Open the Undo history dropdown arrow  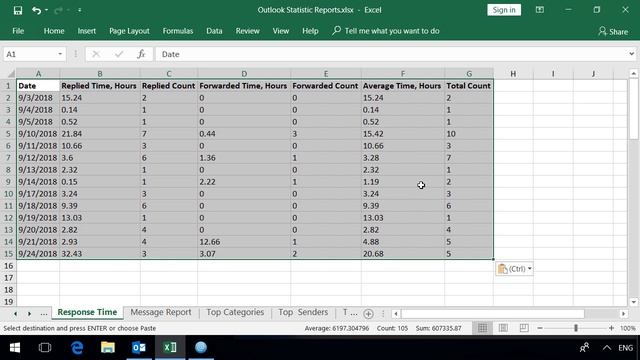point(46,10)
